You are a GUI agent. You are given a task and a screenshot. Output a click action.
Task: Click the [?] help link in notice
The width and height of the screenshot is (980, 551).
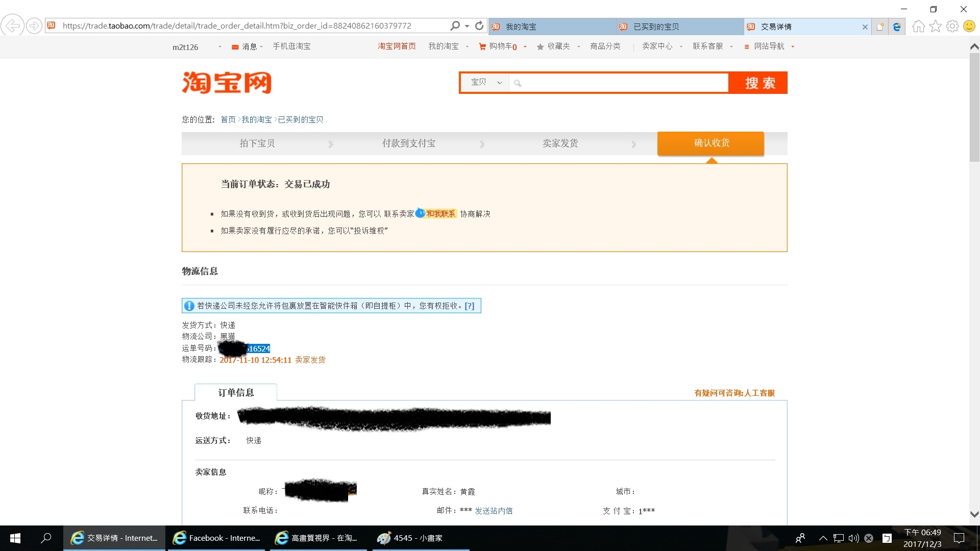coord(469,306)
